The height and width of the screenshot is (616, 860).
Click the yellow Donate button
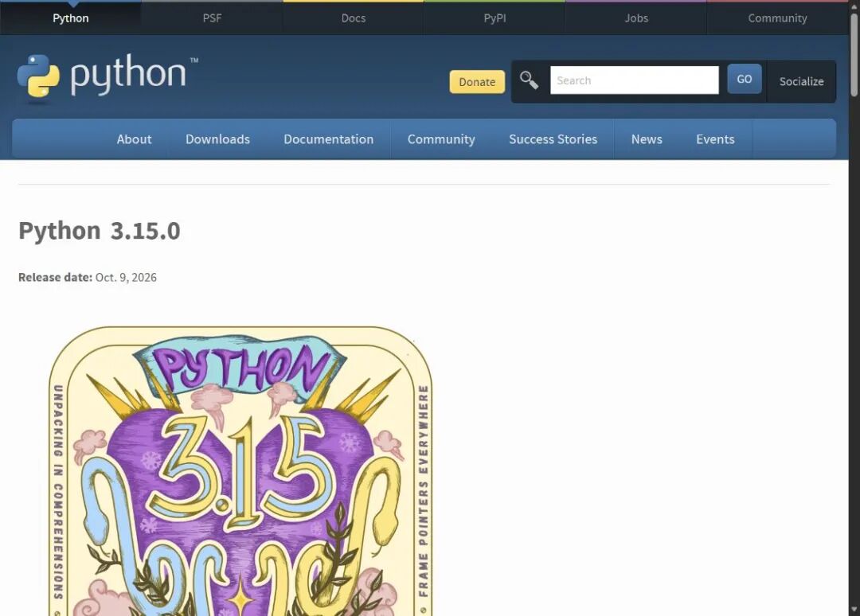(477, 82)
